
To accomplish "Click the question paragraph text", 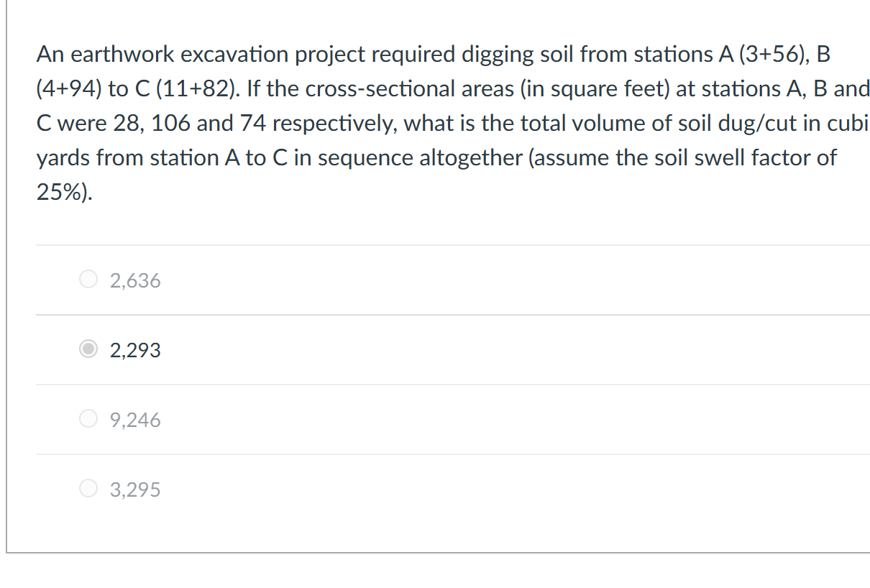I will [431, 122].
